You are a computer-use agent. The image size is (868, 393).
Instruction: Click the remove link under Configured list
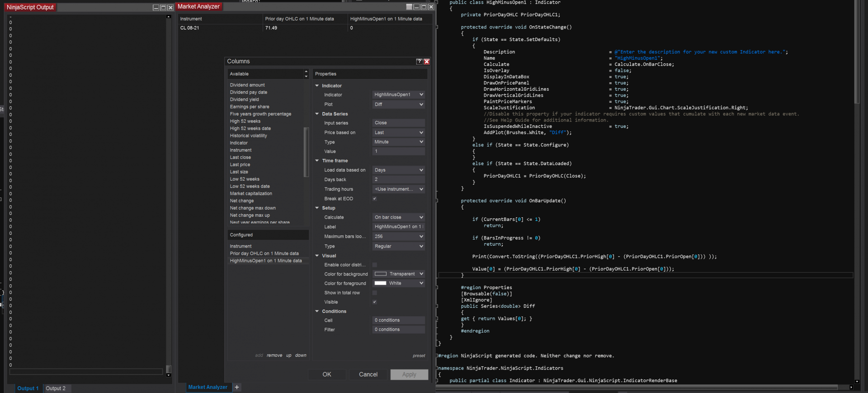(274, 356)
